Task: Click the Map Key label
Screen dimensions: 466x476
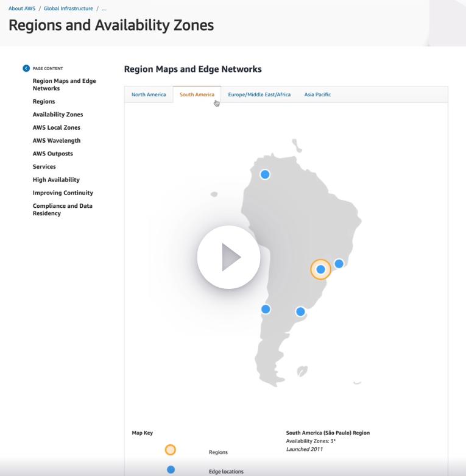Action: click(x=143, y=433)
